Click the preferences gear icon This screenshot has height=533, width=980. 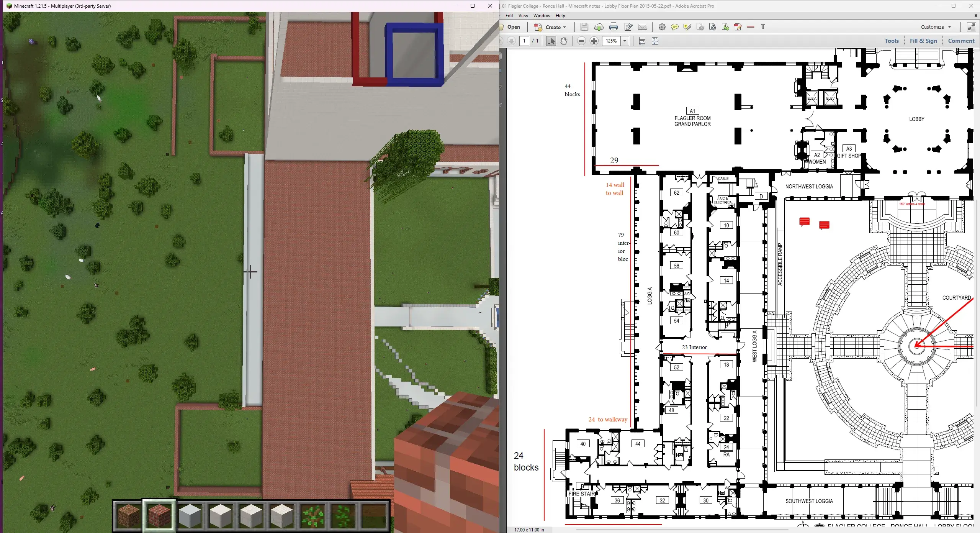[661, 27]
